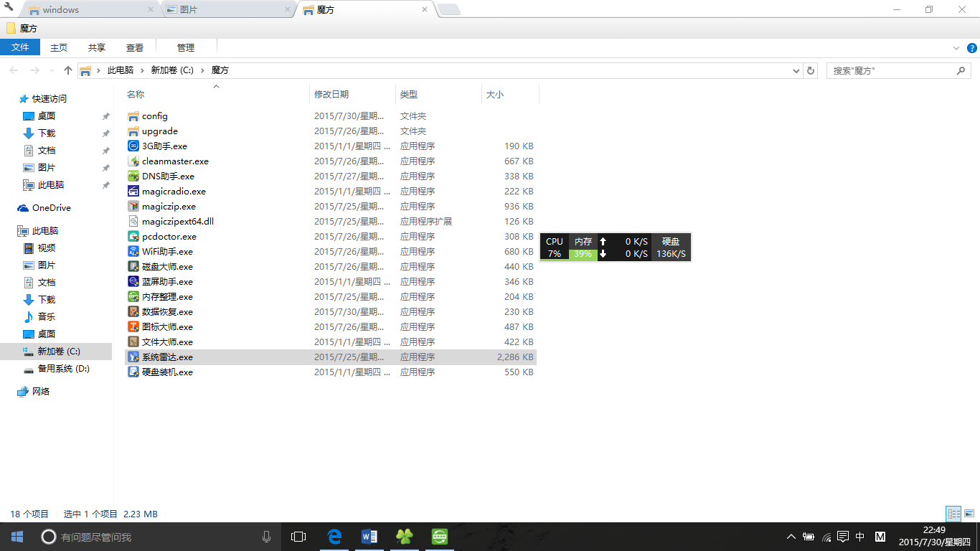Open the 3G助手.exe application icon
The height and width of the screenshot is (551, 980).
click(133, 146)
